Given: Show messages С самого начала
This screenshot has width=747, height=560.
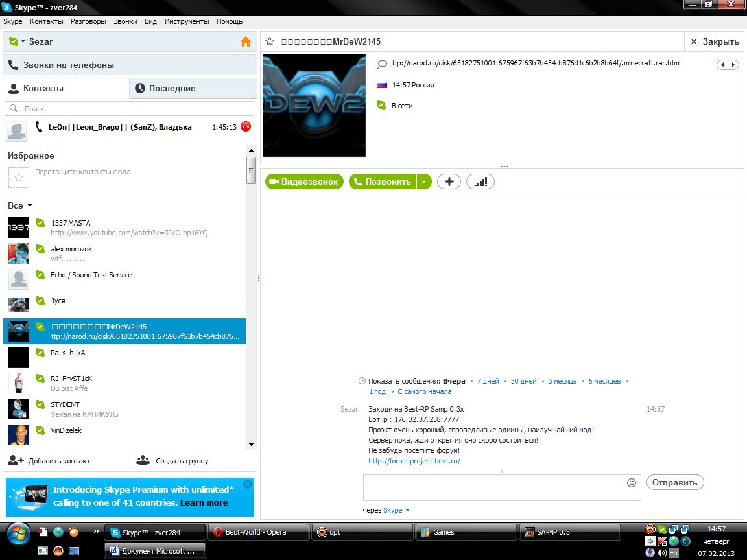Looking at the screenshot, I should click(425, 391).
